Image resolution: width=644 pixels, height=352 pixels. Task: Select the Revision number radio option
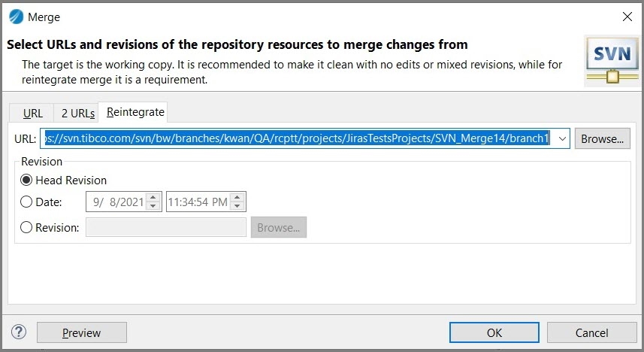pyautogui.click(x=27, y=227)
